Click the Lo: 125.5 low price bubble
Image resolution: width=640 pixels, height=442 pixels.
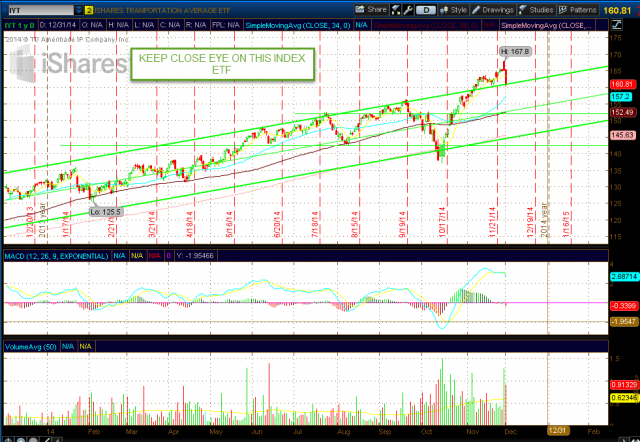click(x=106, y=212)
